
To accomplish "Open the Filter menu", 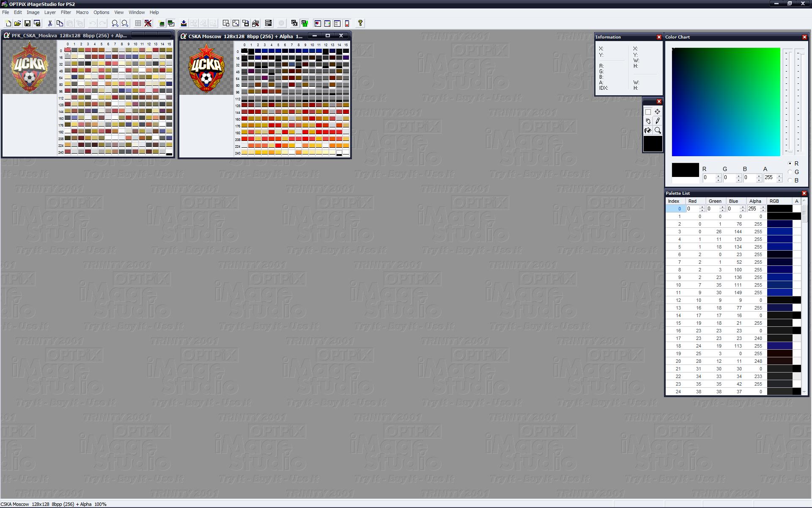I will click(x=66, y=12).
